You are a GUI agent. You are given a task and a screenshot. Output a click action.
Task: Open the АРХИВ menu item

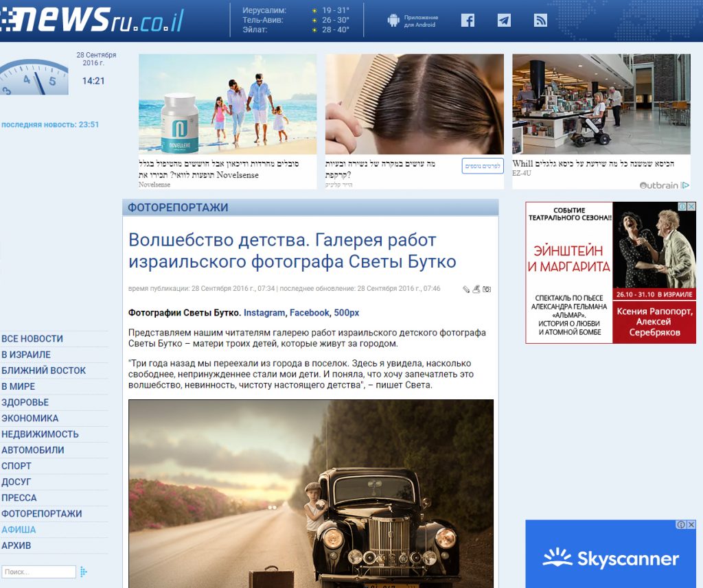tap(16, 546)
